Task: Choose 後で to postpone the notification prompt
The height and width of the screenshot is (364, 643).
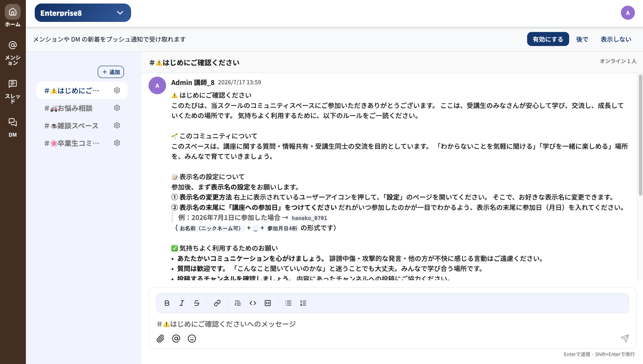Action: coord(582,39)
